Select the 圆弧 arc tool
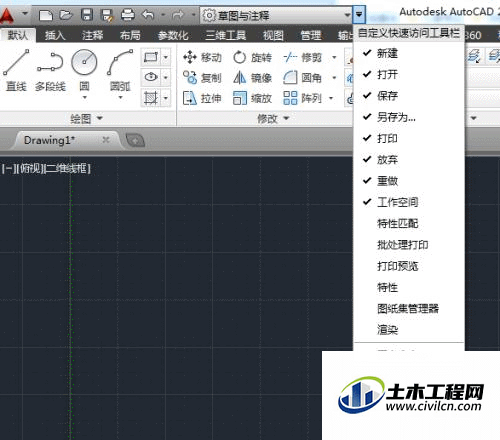This screenshot has height=440, width=500. (120, 70)
